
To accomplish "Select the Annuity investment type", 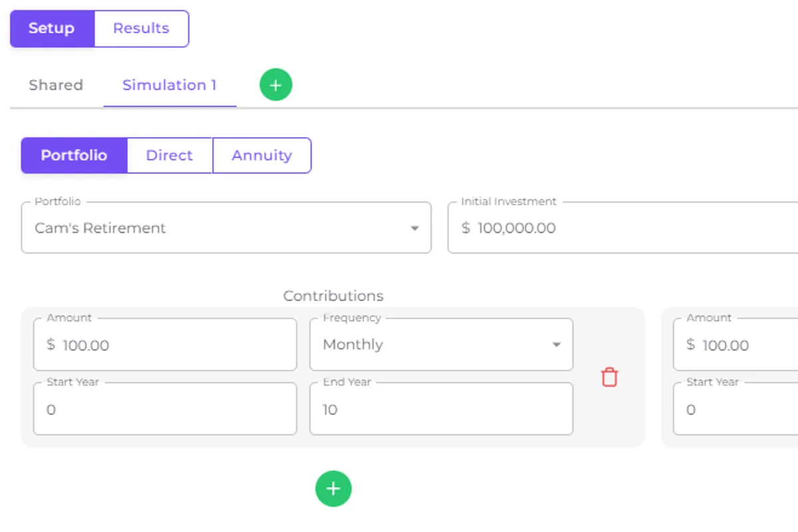I will pyautogui.click(x=261, y=155).
